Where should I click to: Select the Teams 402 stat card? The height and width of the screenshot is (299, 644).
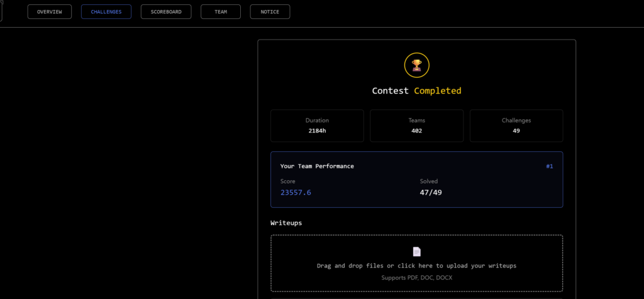pos(416,126)
